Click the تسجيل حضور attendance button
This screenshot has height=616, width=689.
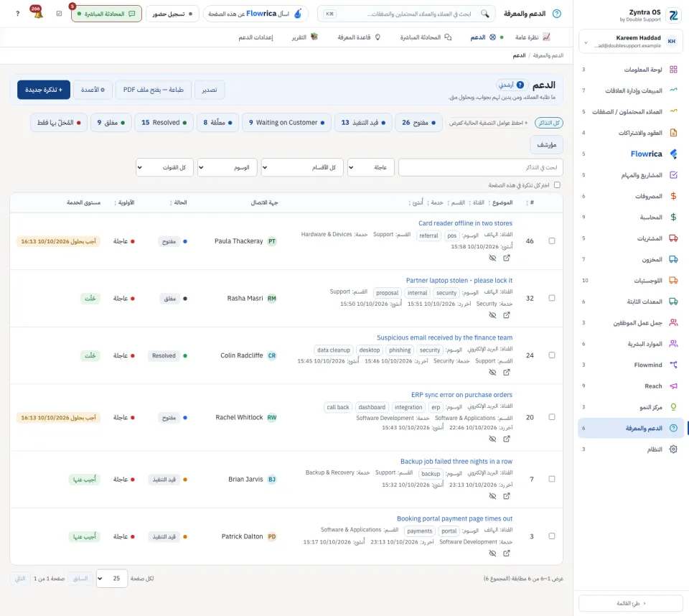172,14
